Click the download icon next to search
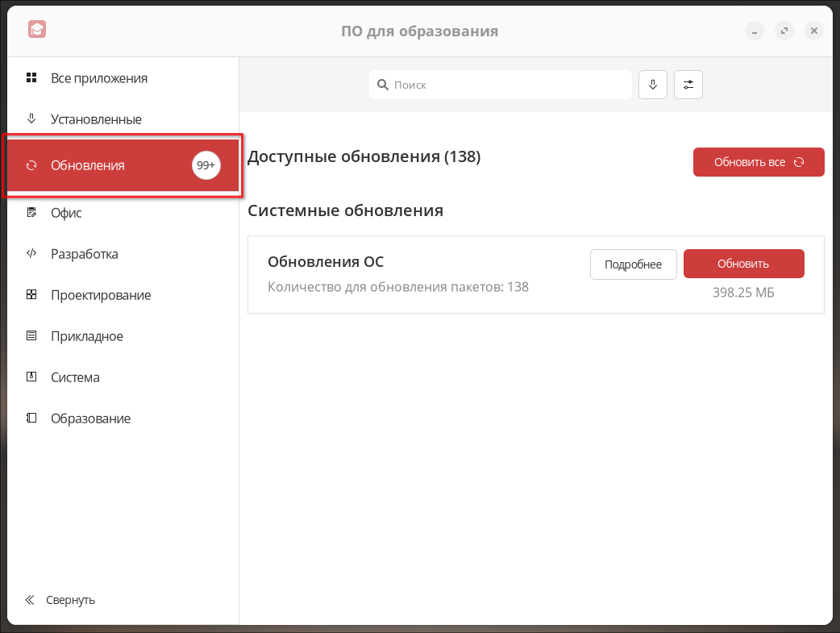 click(x=653, y=85)
